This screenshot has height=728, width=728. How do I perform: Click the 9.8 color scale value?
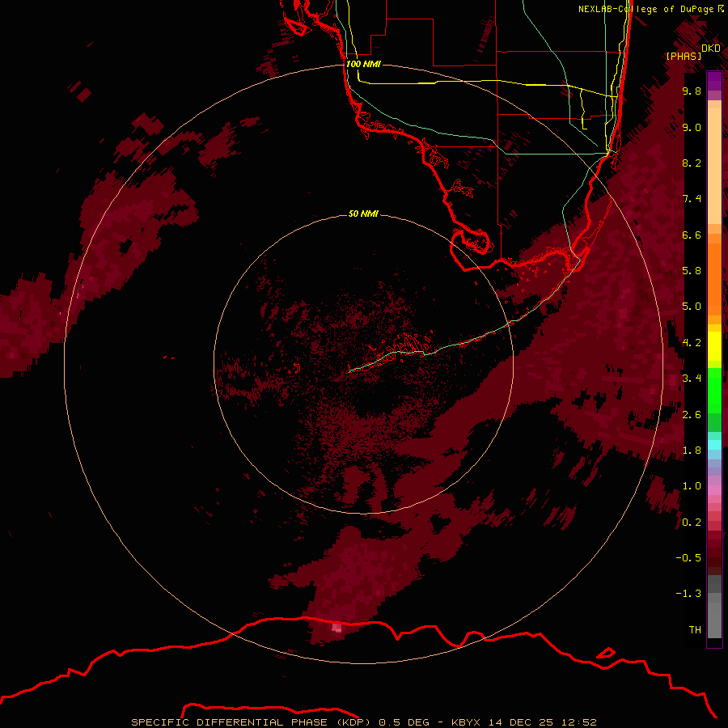coord(692,91)
